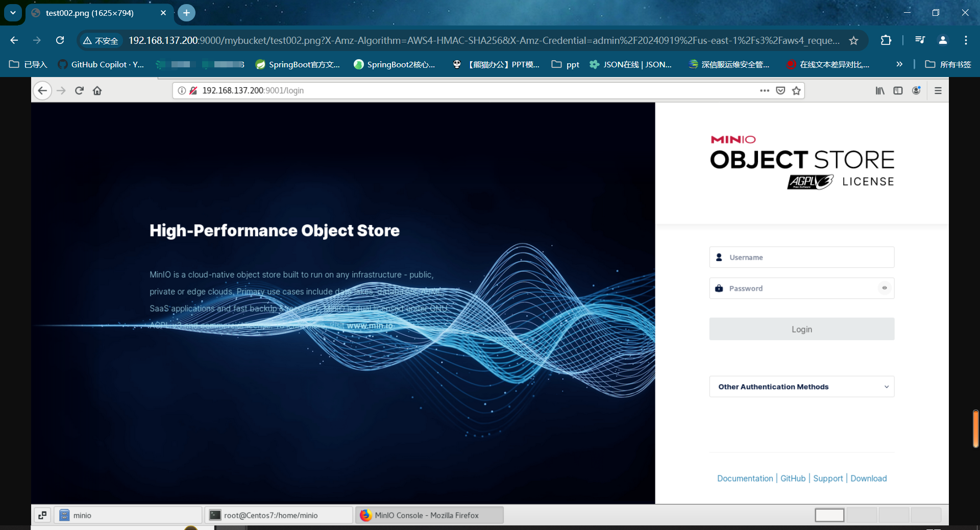Open GitHub Copilot bookmark
The width and height of the screenshot is (980, 530).
(x=101, y=64)
